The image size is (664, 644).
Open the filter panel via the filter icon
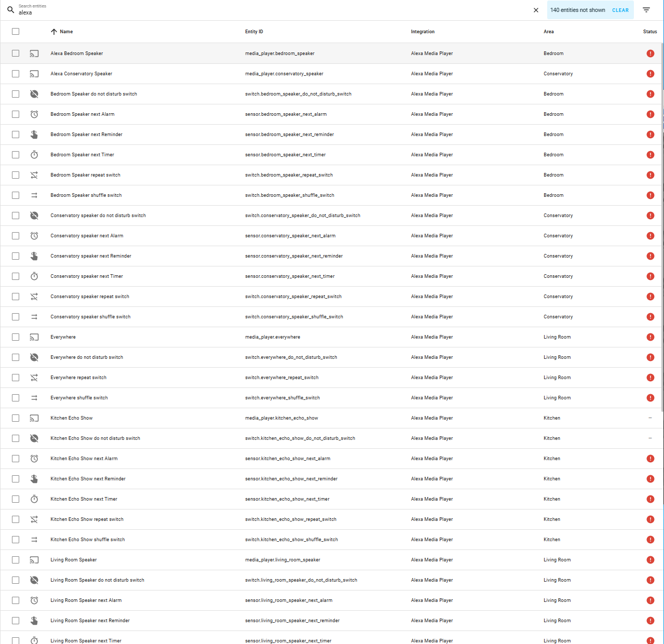click(x=646, y=10)
